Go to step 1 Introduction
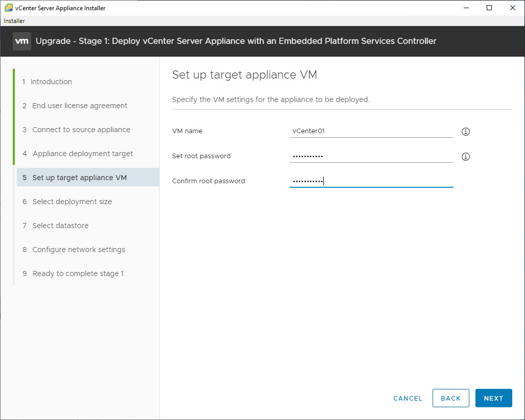The height and width of the screenshot is (420, 525). click(47, 82)
